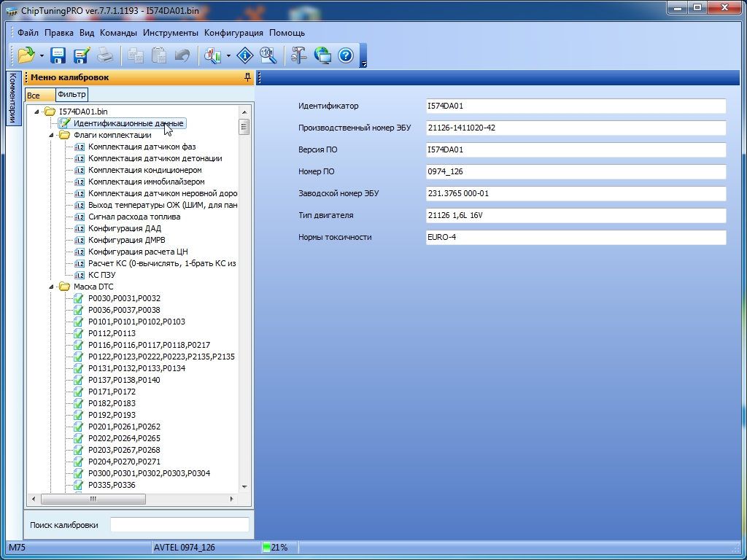This screenshot has height=560, width=747.
Task: Click the globe and monitor network icon
Action: (322, 55)
